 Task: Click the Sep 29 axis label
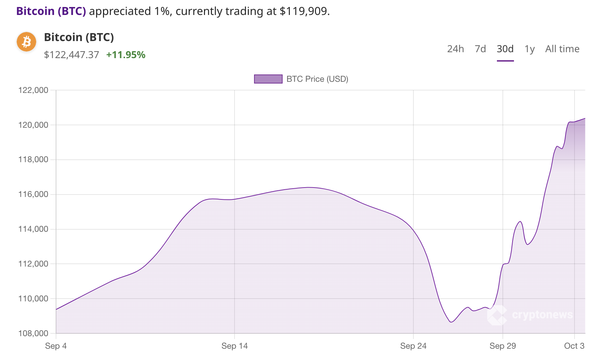pyautogui.click(x=502, y=346)
